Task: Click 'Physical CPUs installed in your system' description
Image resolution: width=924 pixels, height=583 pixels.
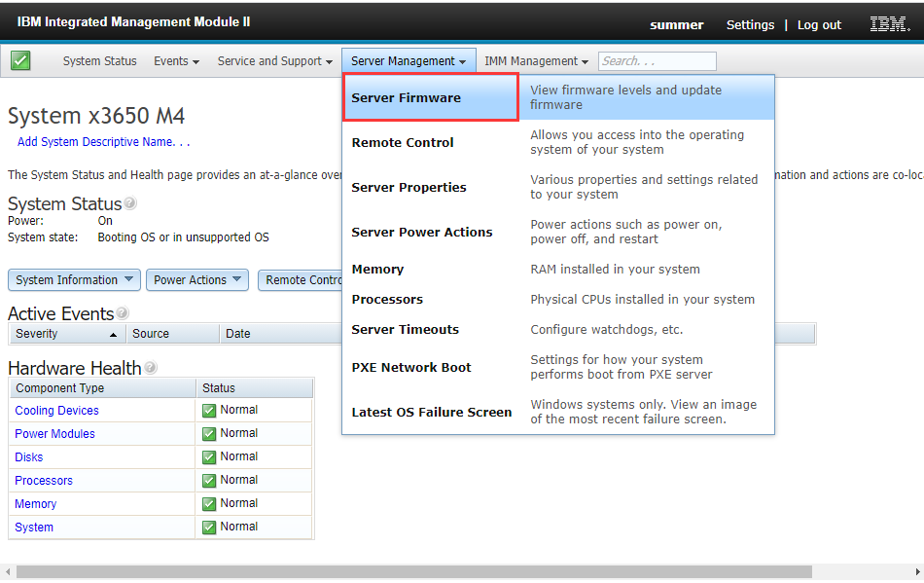Action: pos(642,300)
